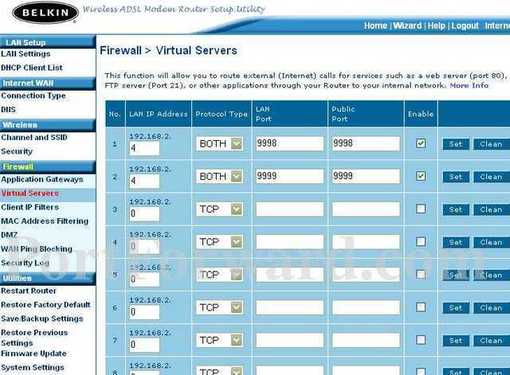Screen dimensions: 510x375
Task: Open Restore Previous Settings page
Action: [34, 337]
